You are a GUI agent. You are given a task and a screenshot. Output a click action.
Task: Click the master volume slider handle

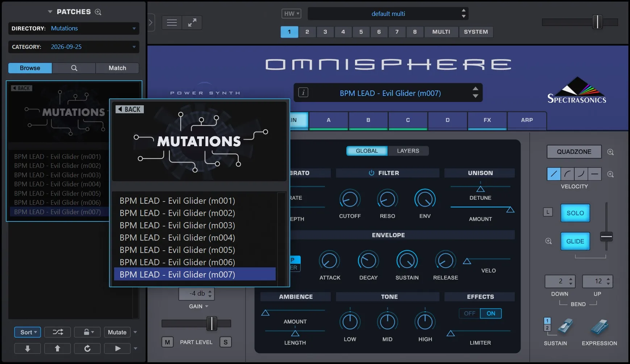point(597,22)
